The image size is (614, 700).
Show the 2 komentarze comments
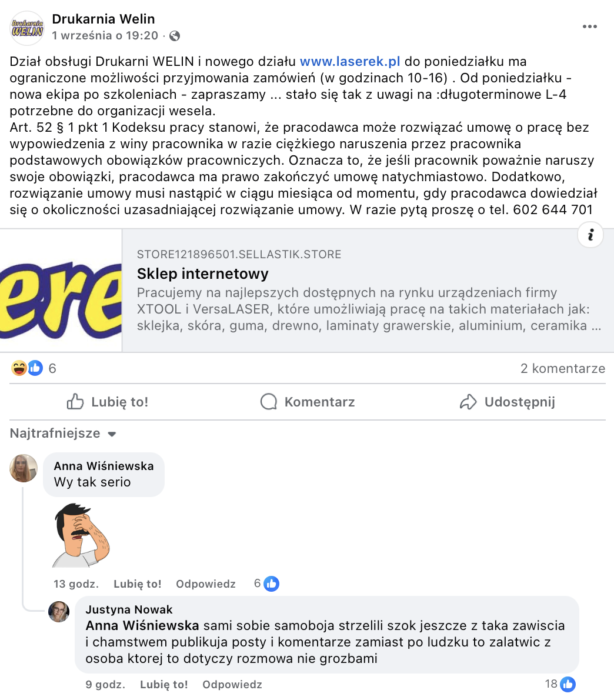[563, 368]
